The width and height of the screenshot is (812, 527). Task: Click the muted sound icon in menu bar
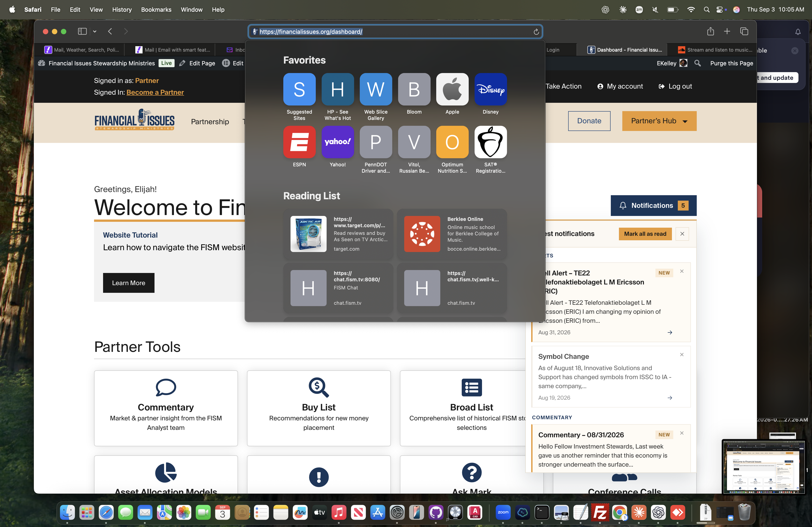coord(655,9)
